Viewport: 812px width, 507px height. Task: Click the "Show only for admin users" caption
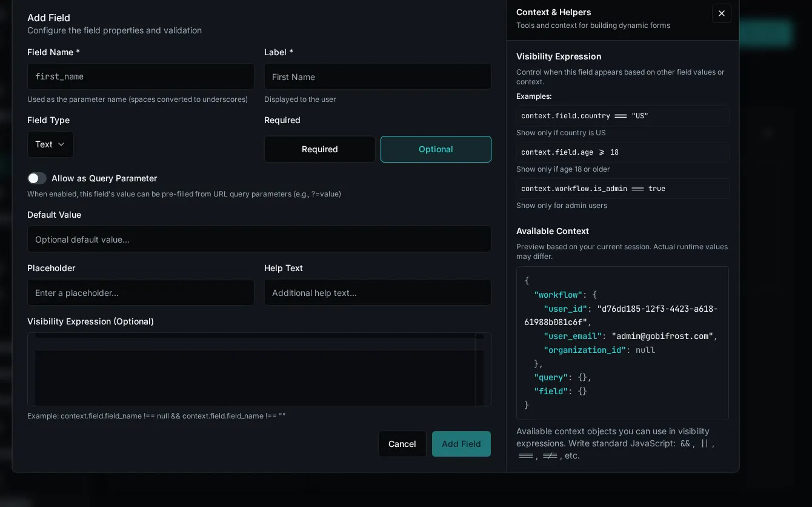pos(562,206)
